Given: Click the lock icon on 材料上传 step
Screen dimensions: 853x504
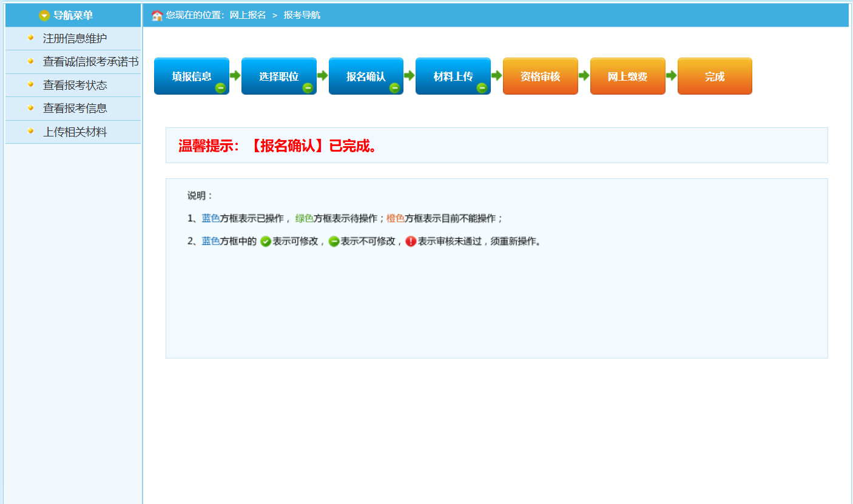Looking at the screenshot, I should (x=482, y=88).
